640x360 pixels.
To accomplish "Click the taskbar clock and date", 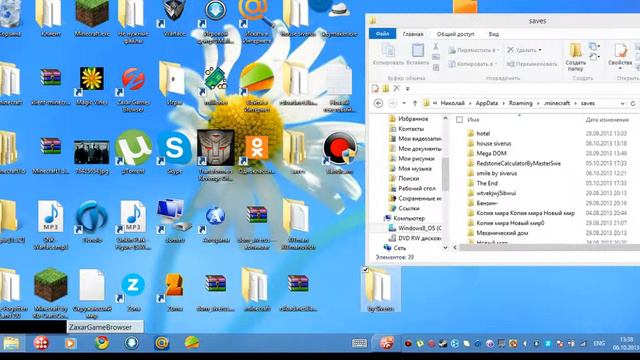I will coord(626,343).
